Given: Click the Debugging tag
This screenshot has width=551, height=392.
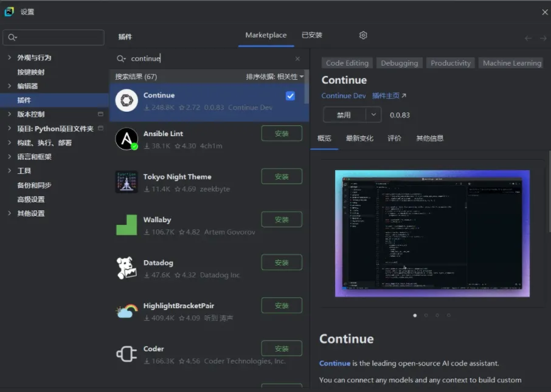Looking at the screenshot, I should tap(399, 63).
